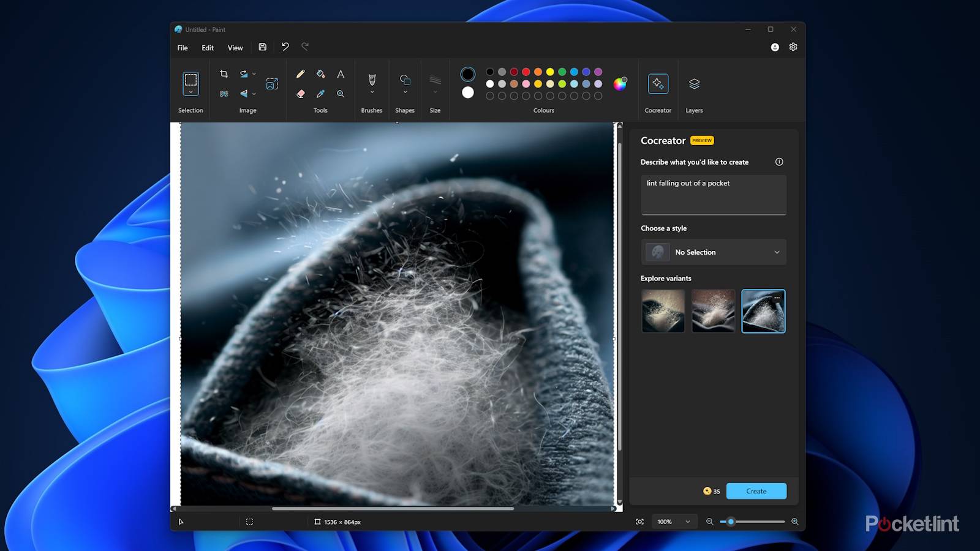Screen dimensions: 980x551
Task: Select the secondary white colour circle
Action: click(x=468, y=92)
